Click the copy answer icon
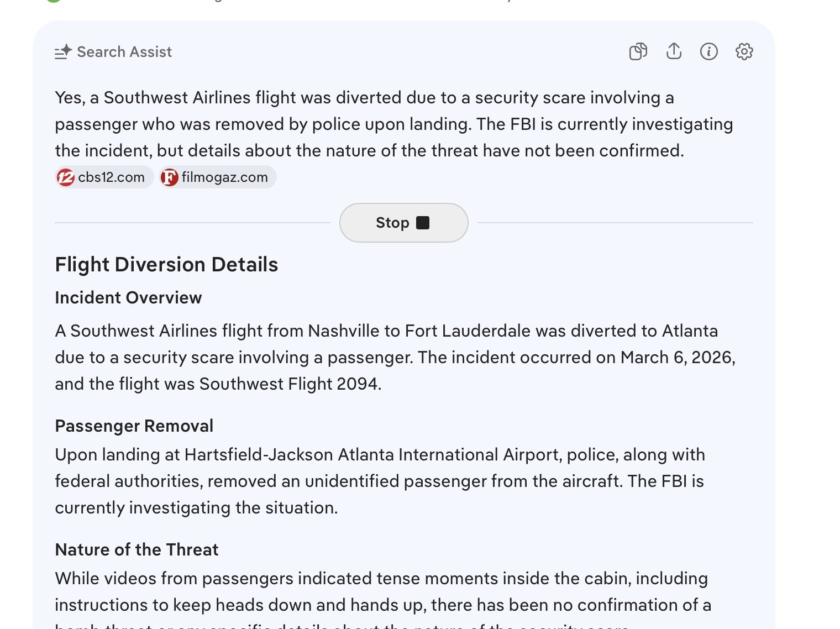 tap(638, 51)
